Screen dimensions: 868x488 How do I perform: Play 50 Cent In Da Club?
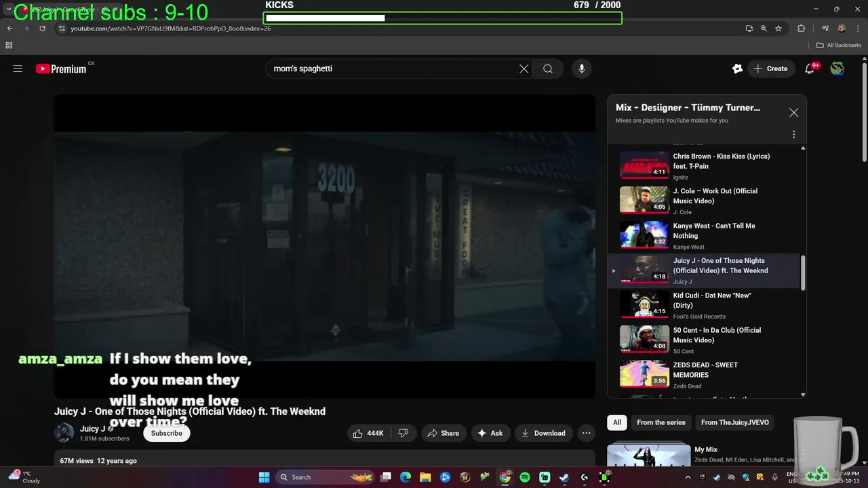(644, 339)
